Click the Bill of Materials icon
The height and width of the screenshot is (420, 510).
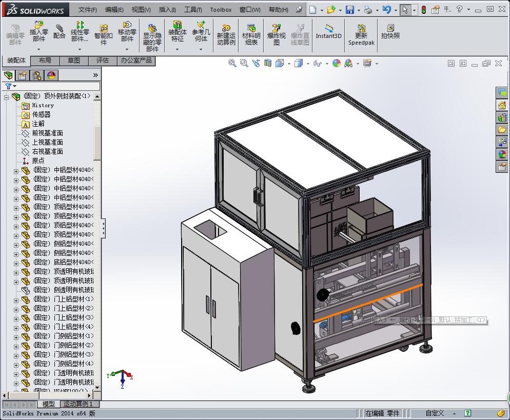click(251, 35)
